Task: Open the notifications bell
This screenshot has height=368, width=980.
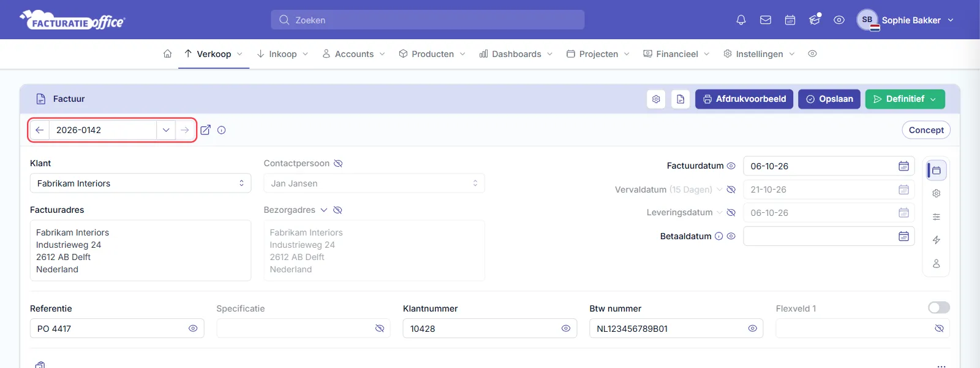Action: coord(741,20)
